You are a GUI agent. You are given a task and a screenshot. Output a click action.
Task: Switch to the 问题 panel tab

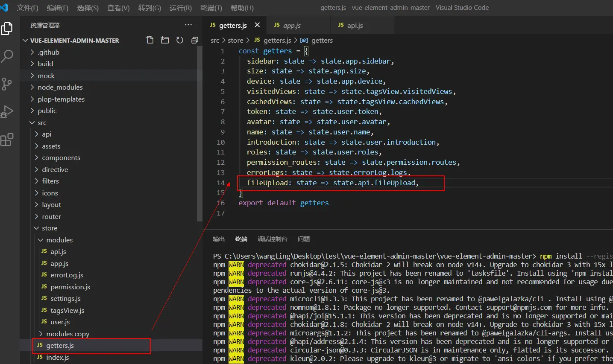pos(304,239)
